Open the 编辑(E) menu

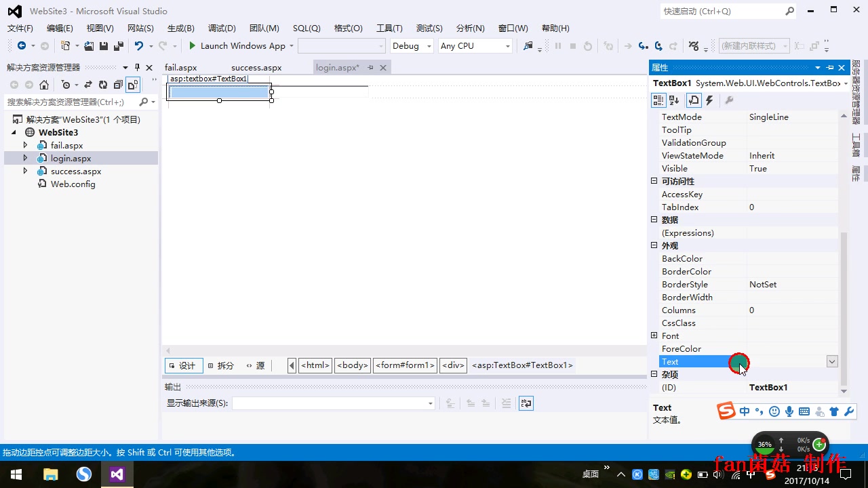[60, 28]
